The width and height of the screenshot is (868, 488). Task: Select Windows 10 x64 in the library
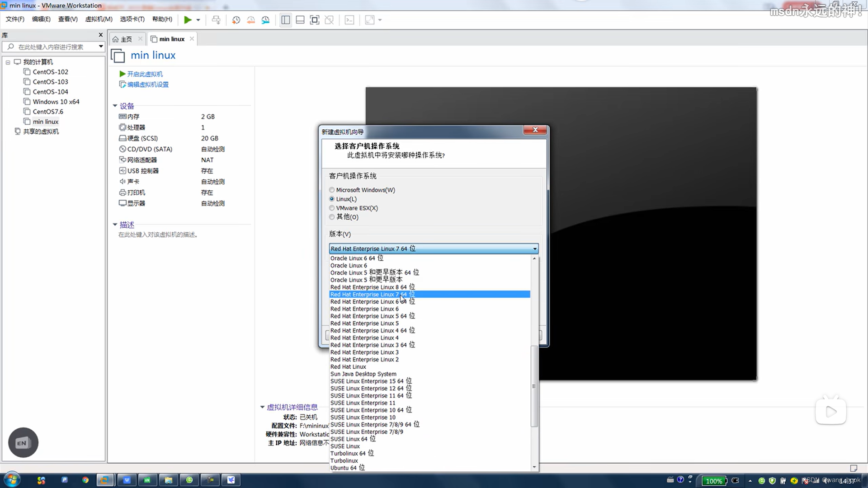coord(56,102)
